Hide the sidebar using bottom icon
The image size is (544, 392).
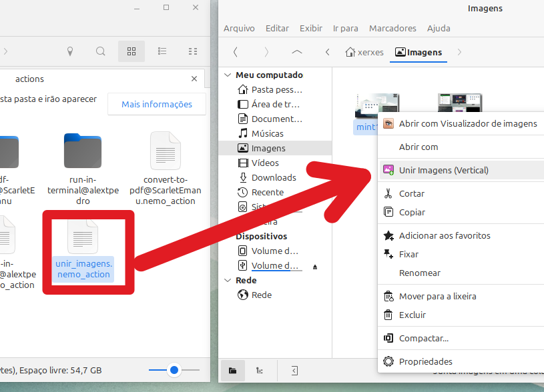[294, 371]
